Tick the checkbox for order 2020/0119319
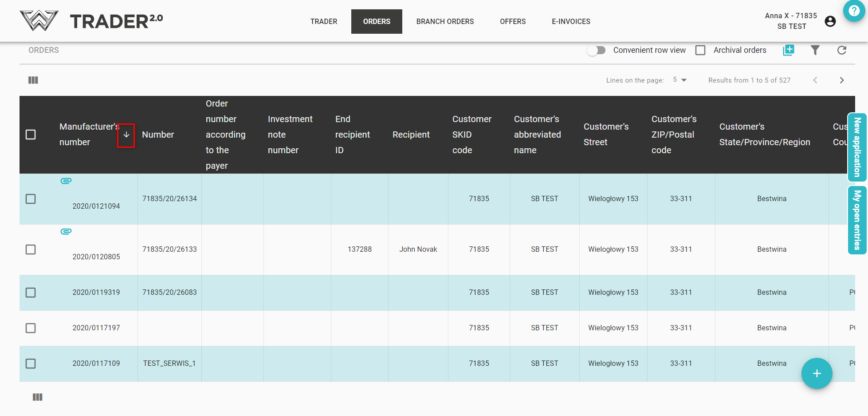This screenshot has width=868, height=416. (31, 293)
